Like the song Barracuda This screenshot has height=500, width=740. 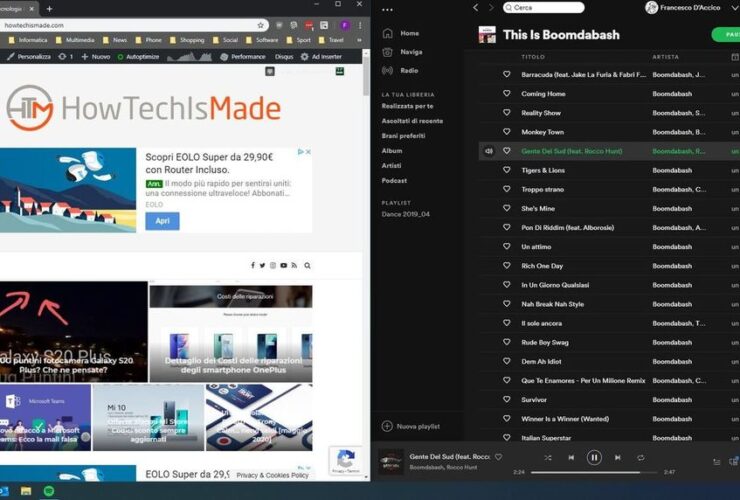pos(506,74)
